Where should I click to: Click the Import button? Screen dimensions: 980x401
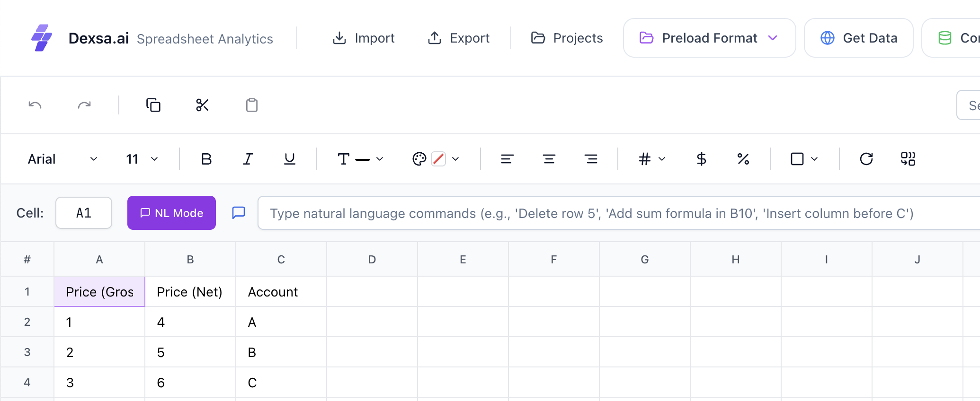364,38
